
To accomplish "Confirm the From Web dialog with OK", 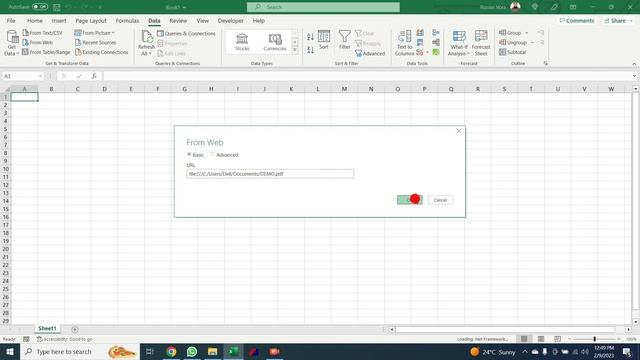I will [x=409, y=200].
